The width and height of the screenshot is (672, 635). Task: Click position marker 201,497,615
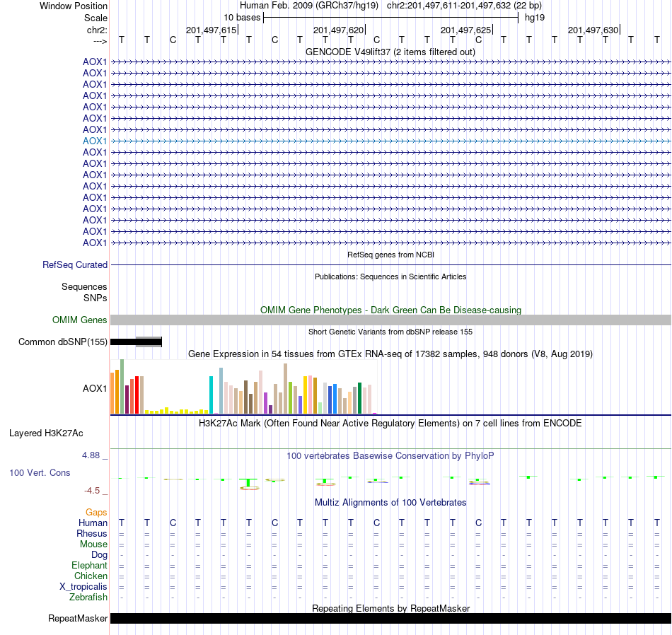(212, 30)
